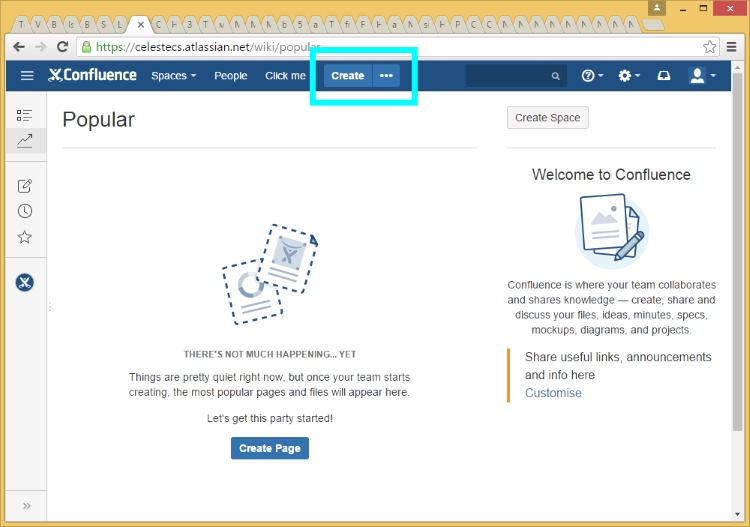
Task: Click the Confluence logo
Action: tap(92, 75)
